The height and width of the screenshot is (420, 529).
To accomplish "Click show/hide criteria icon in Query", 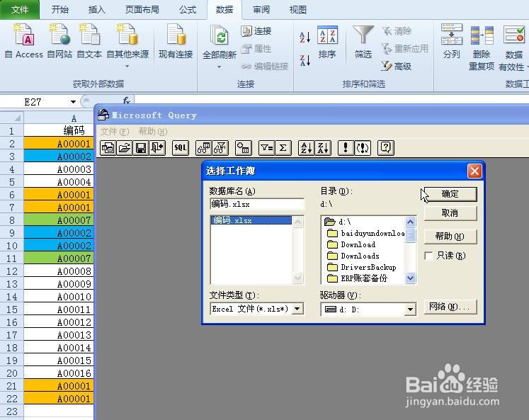I will point(220,148).
